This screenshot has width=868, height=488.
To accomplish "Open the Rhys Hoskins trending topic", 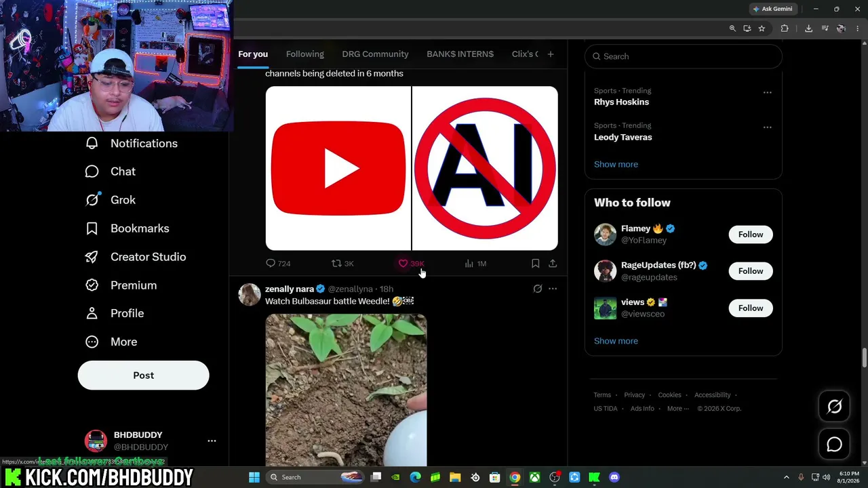I will (x=621, y=102).
